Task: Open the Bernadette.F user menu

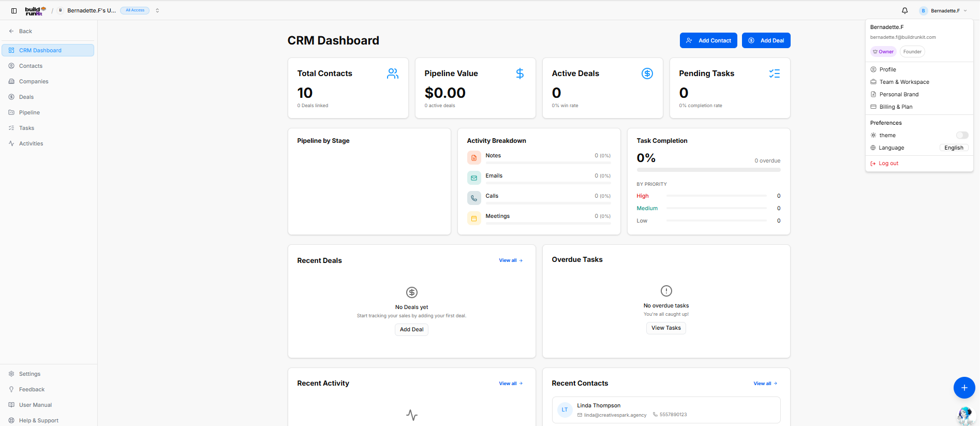Action: [x=943, y=10]
